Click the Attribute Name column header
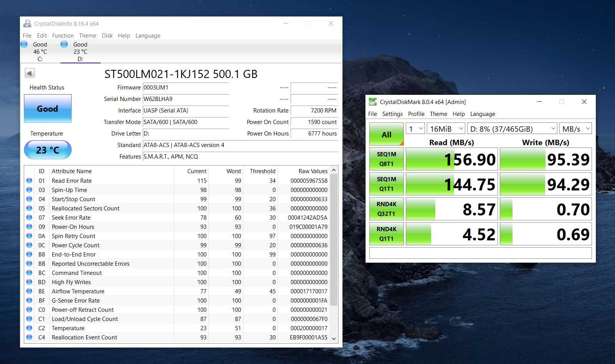This screenshot has width=615, height=364. pos(112,171)
